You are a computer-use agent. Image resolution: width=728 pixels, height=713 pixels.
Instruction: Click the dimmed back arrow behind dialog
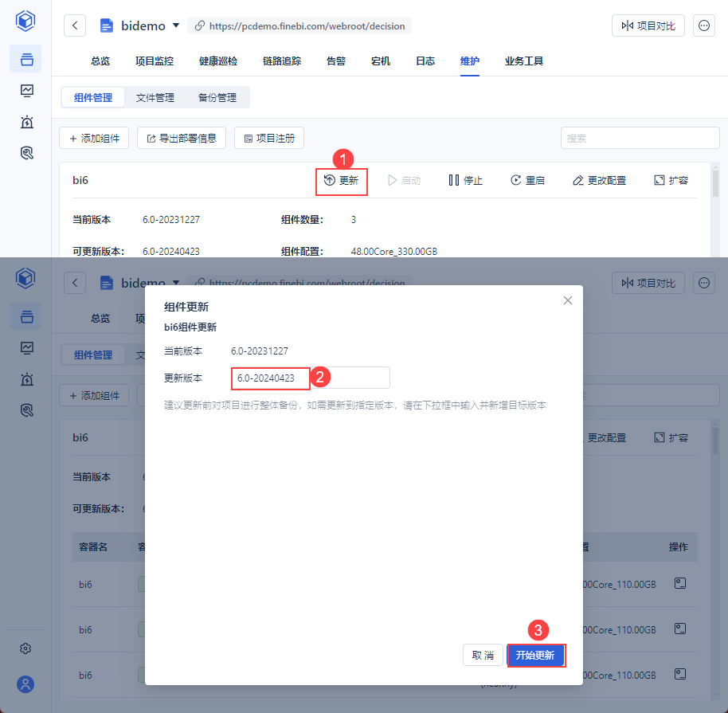click(x=75, y=283)
